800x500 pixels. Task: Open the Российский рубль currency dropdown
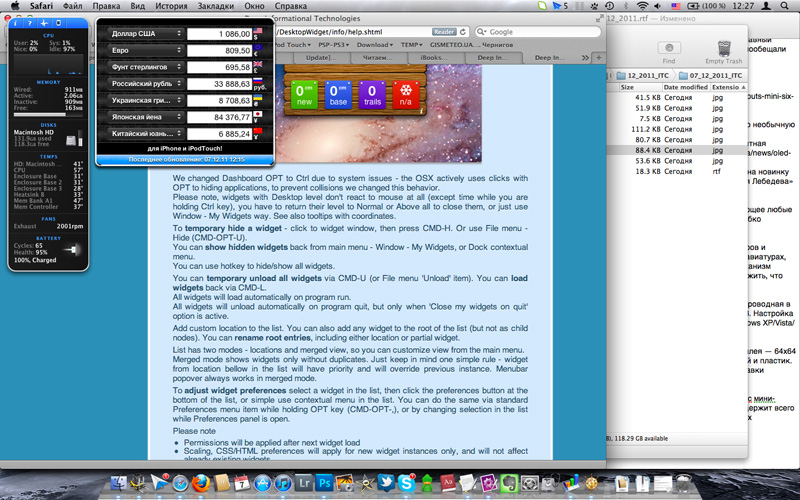(x=146, y=84)
